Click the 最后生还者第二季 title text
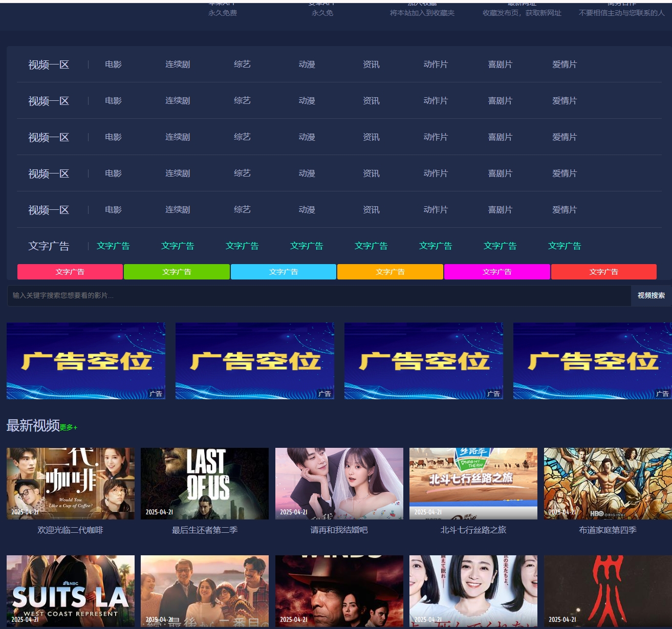This screenshot has width=672, height=629. click(205, 530)
